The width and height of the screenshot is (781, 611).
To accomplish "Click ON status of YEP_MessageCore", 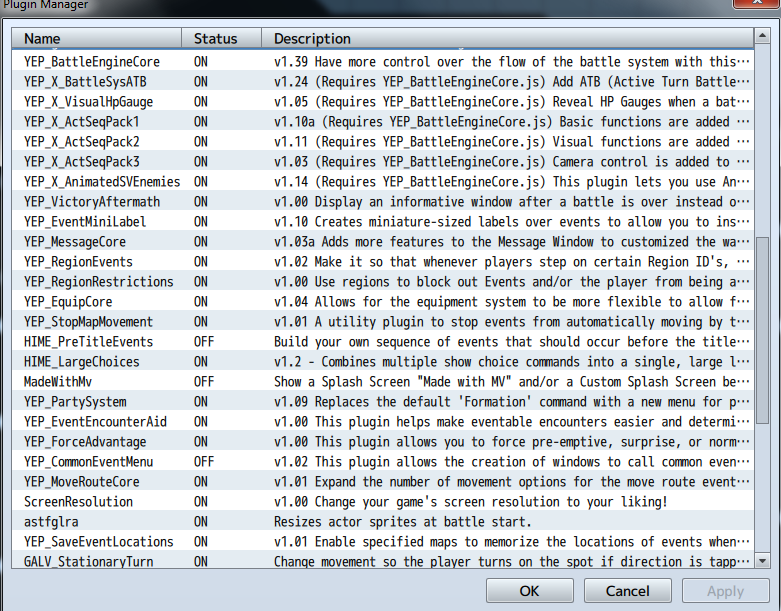I will click(201, 242).
